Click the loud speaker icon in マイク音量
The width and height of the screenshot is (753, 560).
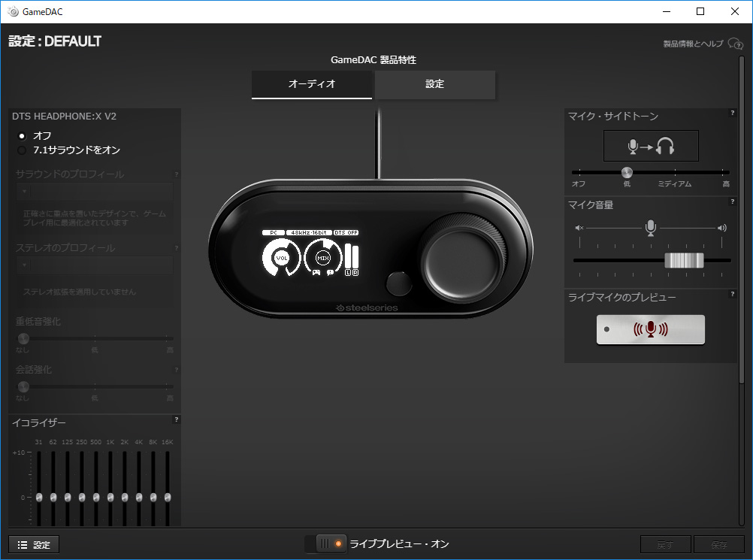[x=721, y=228]
